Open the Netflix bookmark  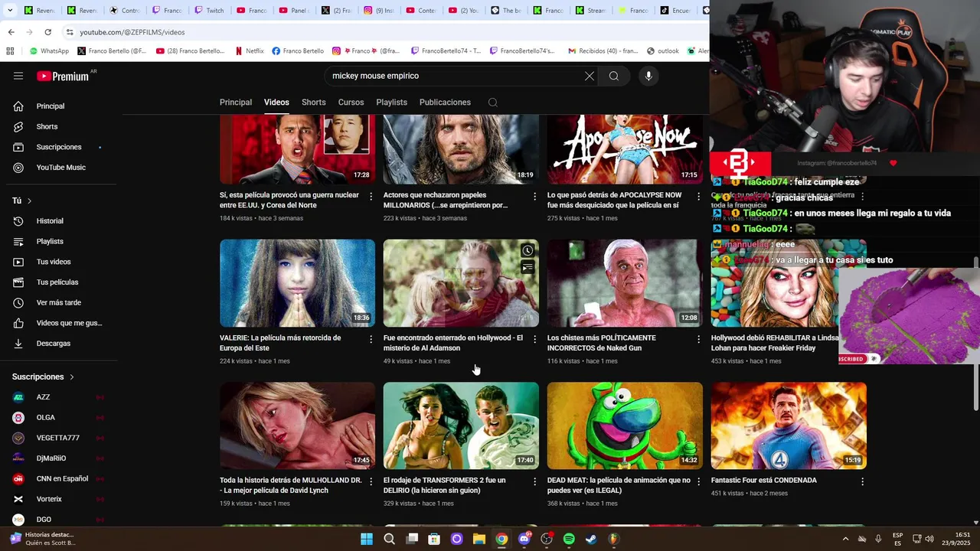(x=250, y=51)
